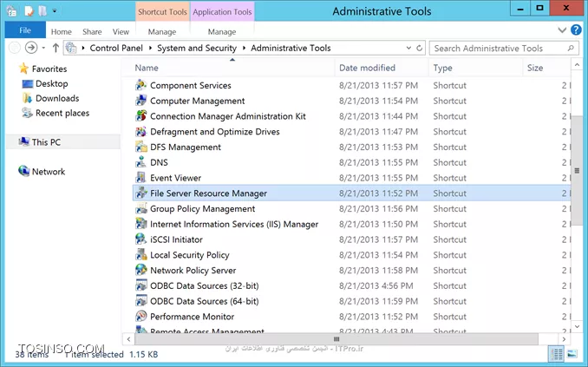Click the System and Security breadcrumb

(x=197, y=48)
